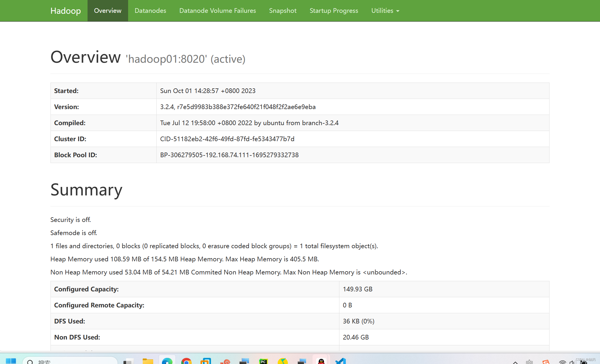This screenshot has width=600, height=364.
Task: Select the start time Sun Oct 01 14:28:57
Action: pyautogui.click(x=208, y=91)
